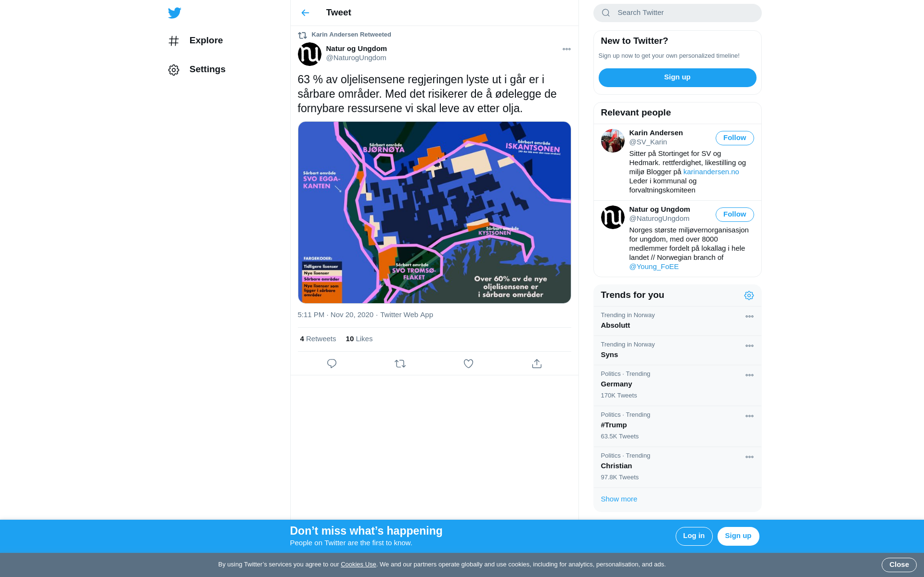Go back using the arrow icon
The image size is (924, 577).
click(305, 13)
